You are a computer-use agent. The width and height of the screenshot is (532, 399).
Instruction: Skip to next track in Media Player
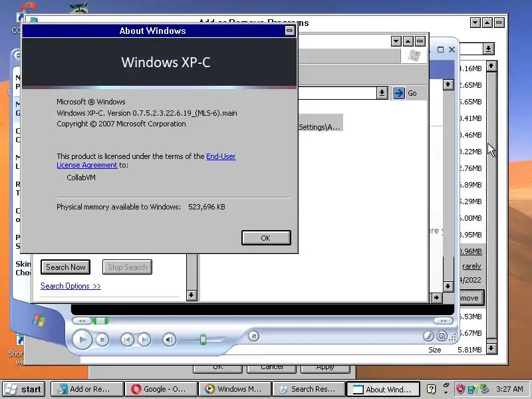pos(144,339)
